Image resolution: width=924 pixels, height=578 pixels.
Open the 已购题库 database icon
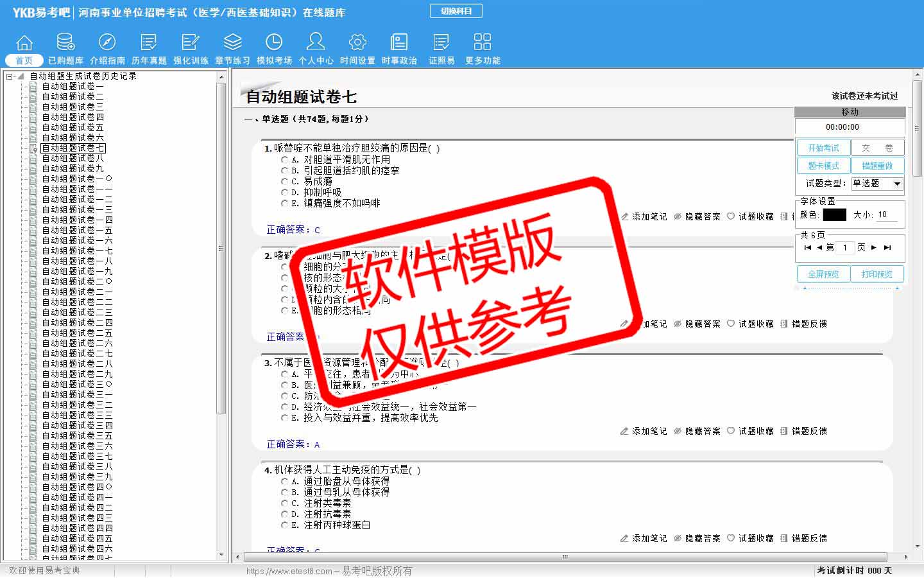pos(65,43)
